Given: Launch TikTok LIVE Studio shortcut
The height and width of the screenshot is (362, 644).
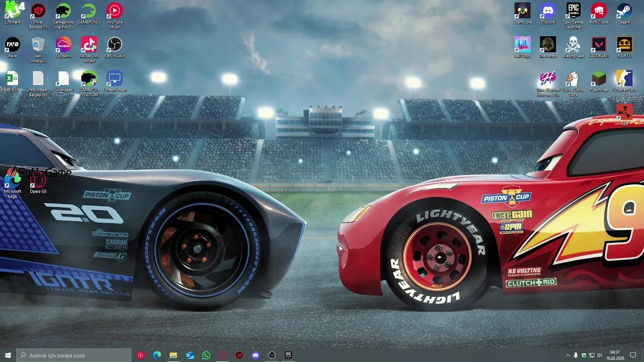Looking at the screenshot, I should [x=89, y=50].
